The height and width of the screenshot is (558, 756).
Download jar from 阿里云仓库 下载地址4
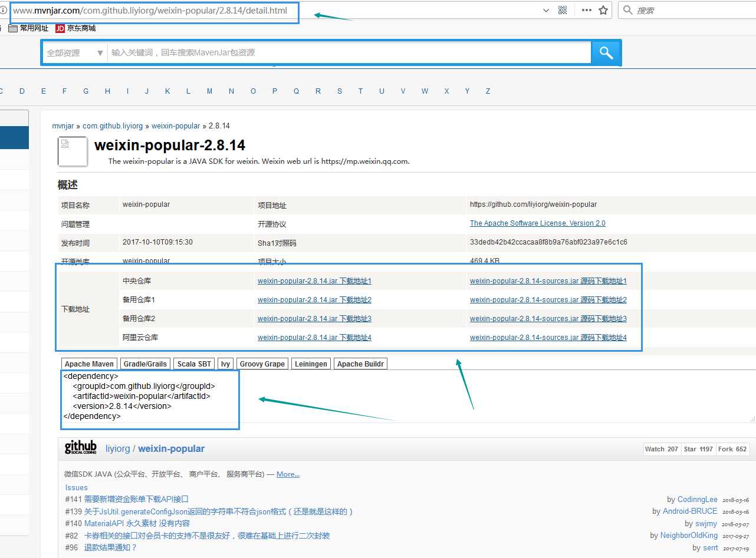314,338
